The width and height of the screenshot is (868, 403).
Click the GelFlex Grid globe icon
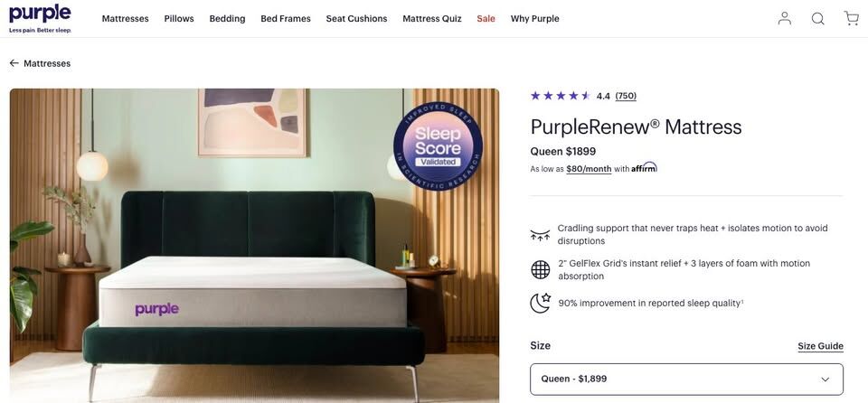coord(541,269)
